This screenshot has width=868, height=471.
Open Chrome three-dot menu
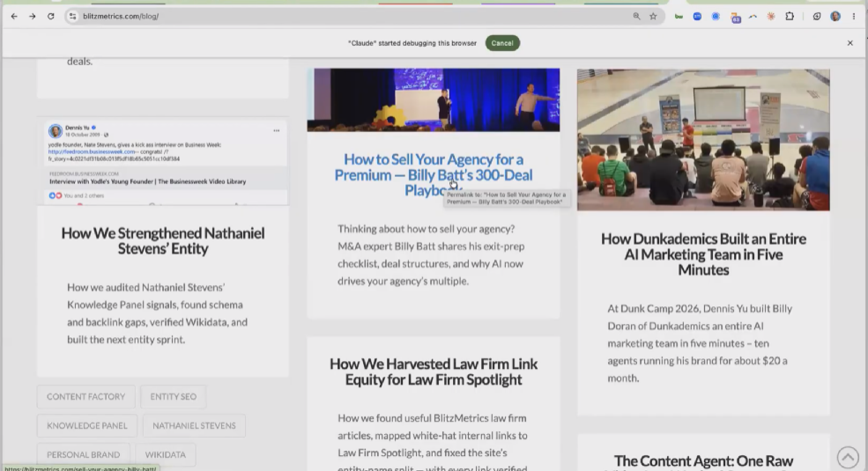click(854, 17)
